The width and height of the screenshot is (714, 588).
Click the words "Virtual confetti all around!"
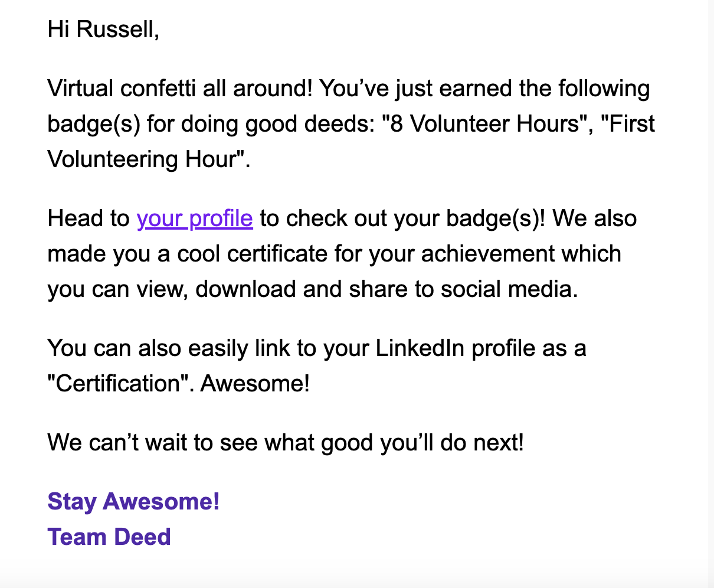click(179, 89)
